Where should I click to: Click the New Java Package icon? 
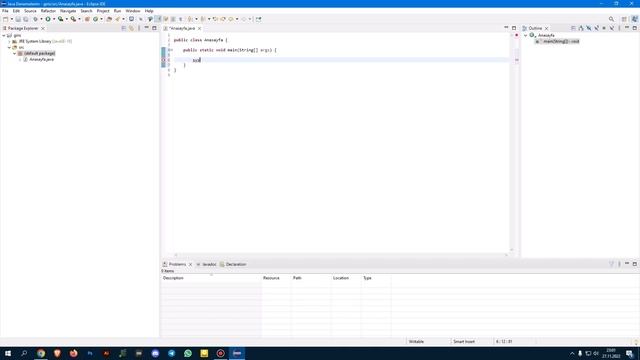pyautogui.click(x=87, y=19)
